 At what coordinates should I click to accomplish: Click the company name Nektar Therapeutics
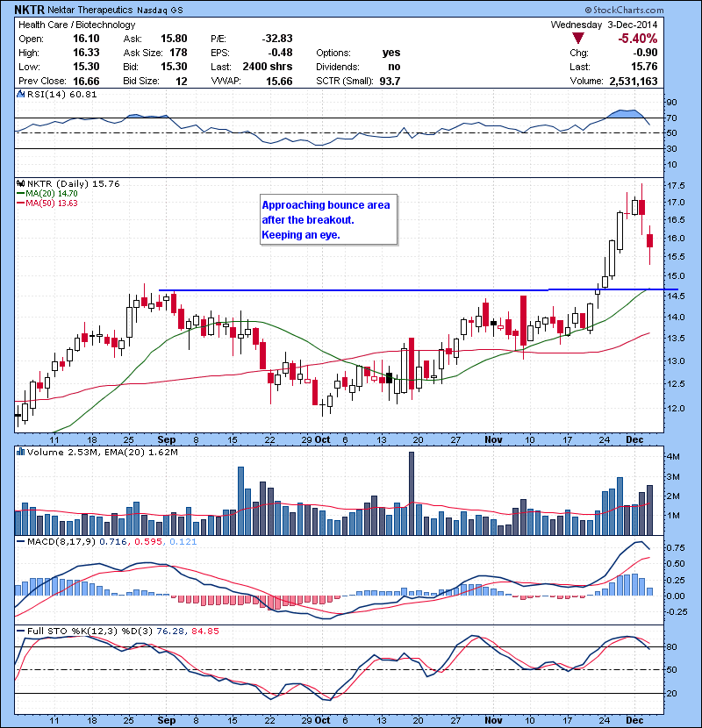click(90, 10)
